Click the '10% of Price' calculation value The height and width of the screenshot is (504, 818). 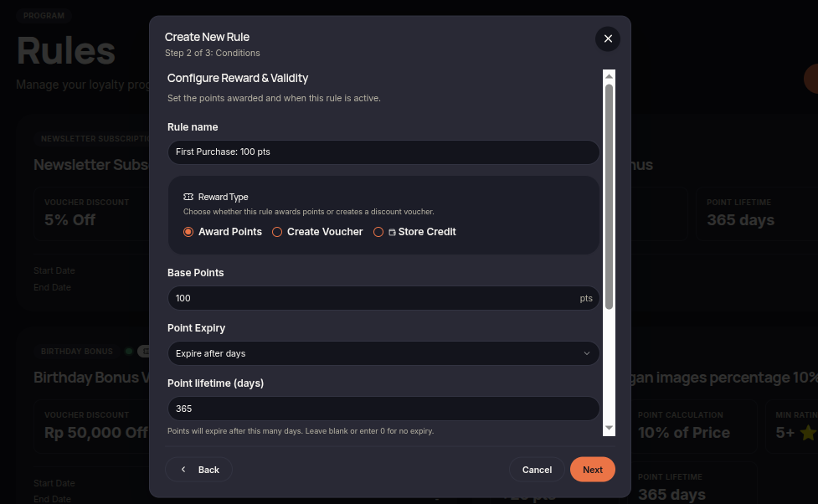(683, 433)
